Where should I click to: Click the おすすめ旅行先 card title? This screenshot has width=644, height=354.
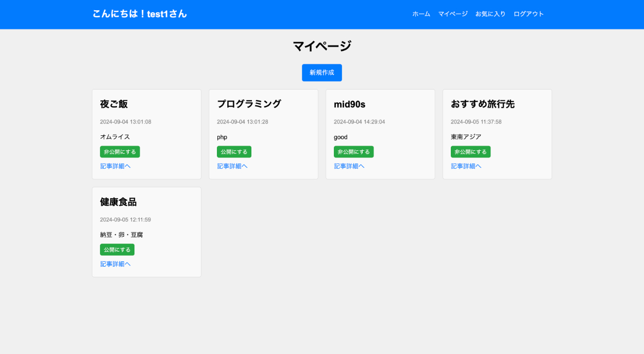[483, 104]
